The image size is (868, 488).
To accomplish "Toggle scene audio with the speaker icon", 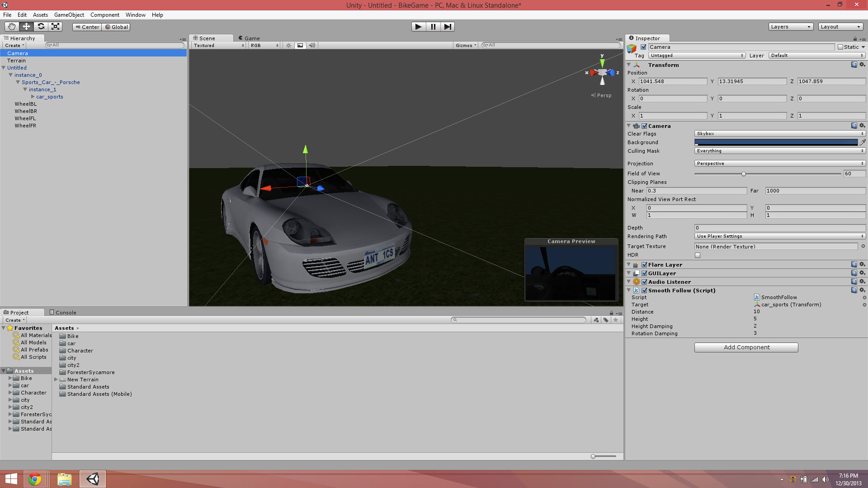I will click(x=311, y=45).
